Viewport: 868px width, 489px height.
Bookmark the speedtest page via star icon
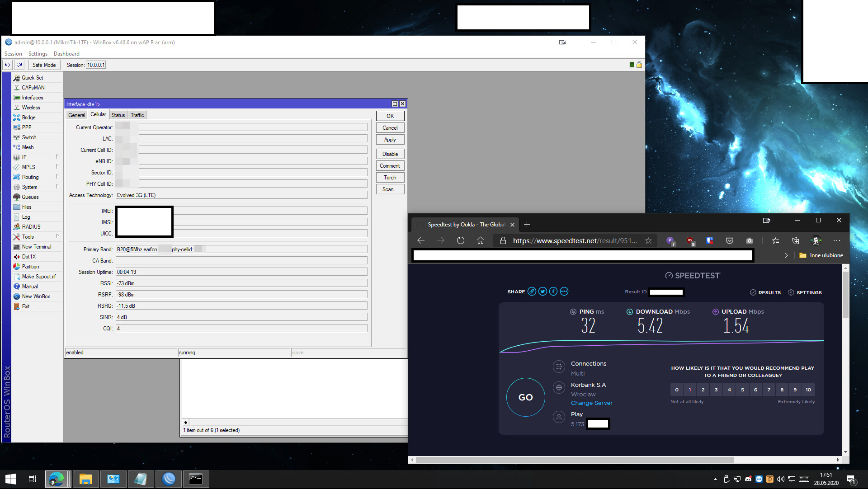click(x=648, y=240)
